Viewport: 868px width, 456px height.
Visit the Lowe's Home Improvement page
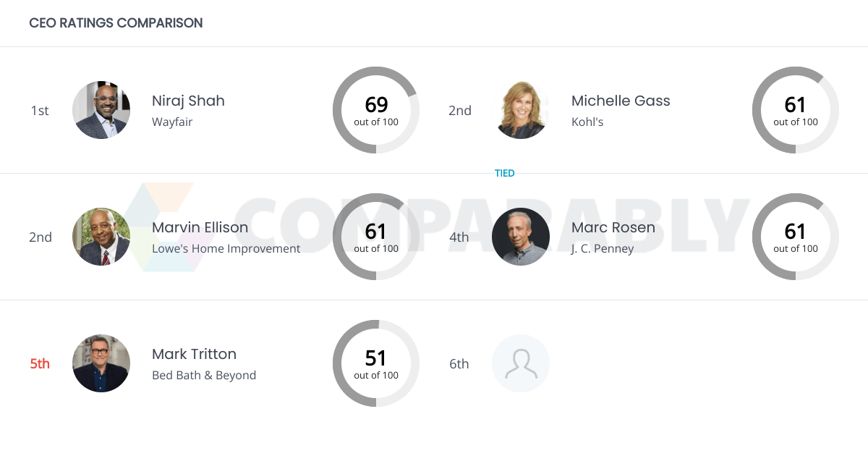pos(226,248)
